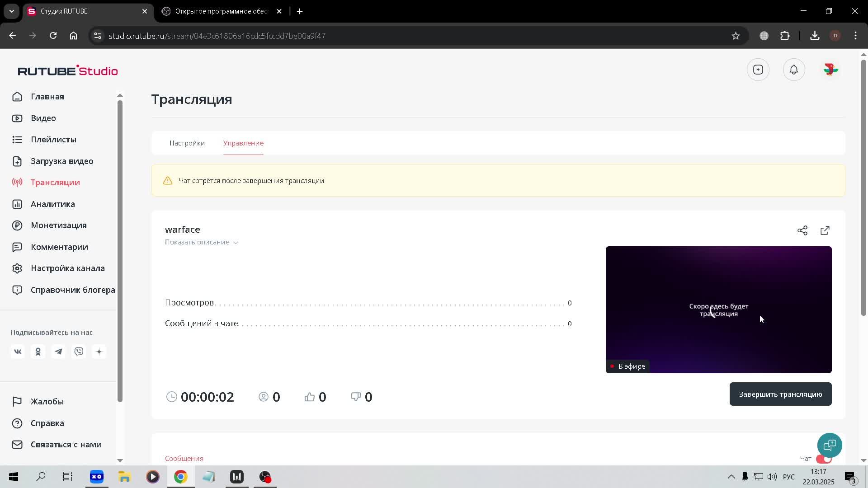Open the VK social link icon
Viewport: 868px width, 488px height.
pyautogui.click(x=18, y=352)
